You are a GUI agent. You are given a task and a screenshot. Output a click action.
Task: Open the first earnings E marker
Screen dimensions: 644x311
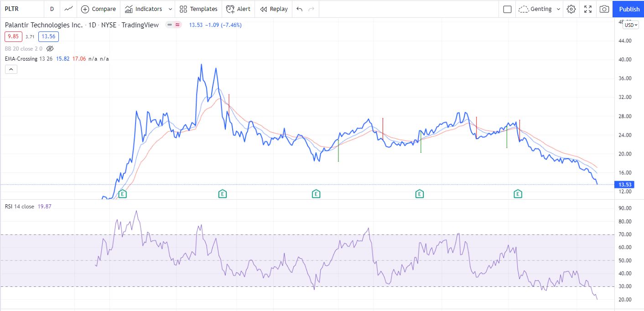tap(122, 194)
